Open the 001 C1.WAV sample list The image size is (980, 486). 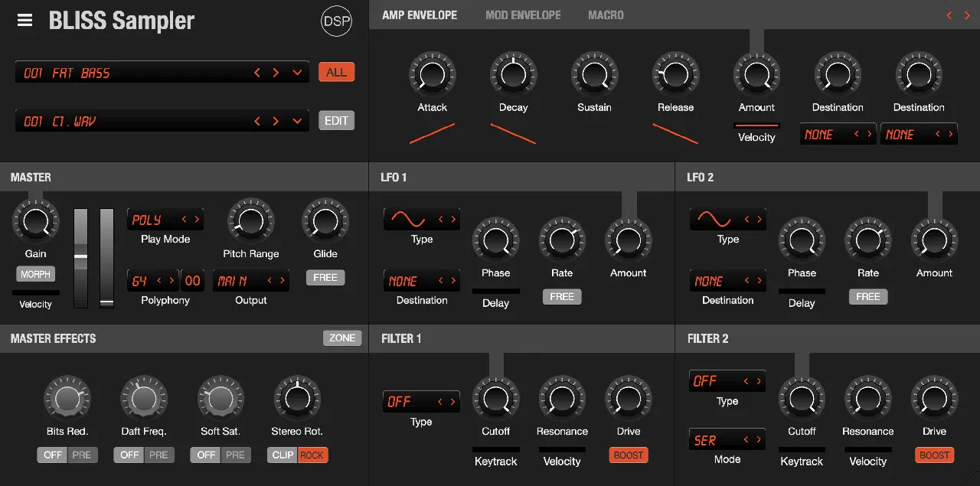[x=297, y=121]
